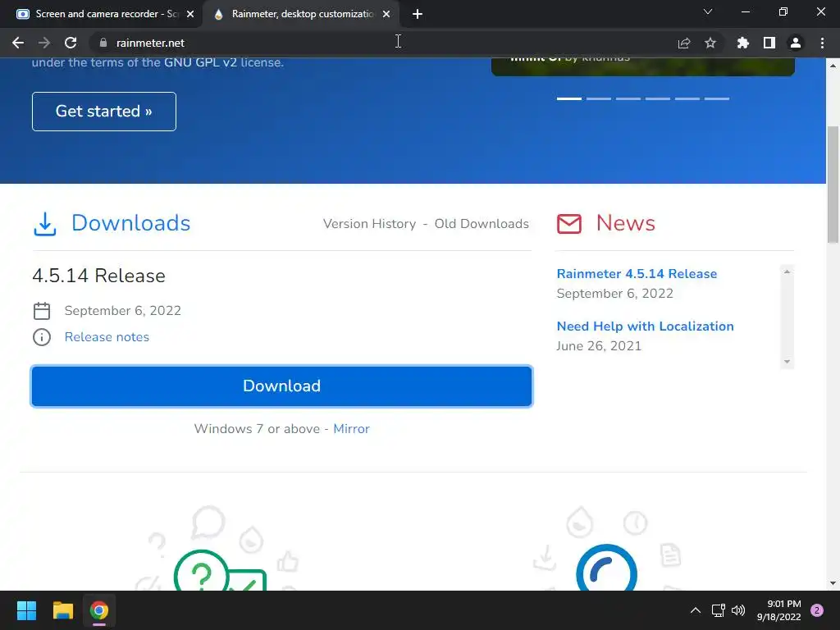Image resolution: width=840 pixels, height=630 pixels.
Task: Select the fifth carousel indicator dash
Action: [687, 98]
